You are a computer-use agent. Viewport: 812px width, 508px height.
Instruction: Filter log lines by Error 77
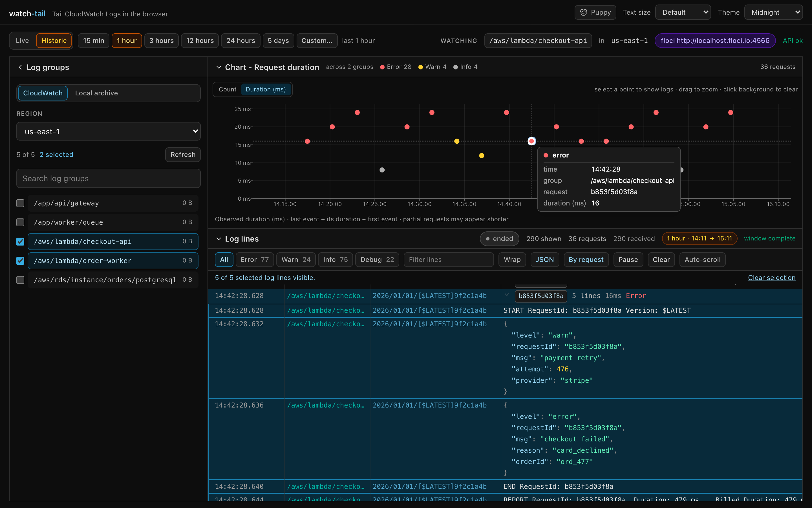click(x=255, y=260)
